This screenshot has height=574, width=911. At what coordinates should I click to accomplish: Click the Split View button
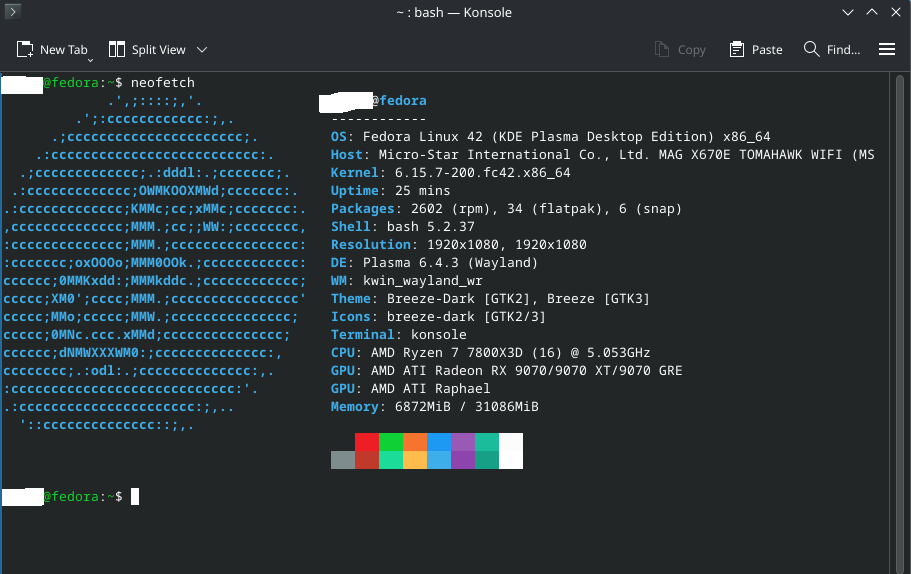pos(147,50)
